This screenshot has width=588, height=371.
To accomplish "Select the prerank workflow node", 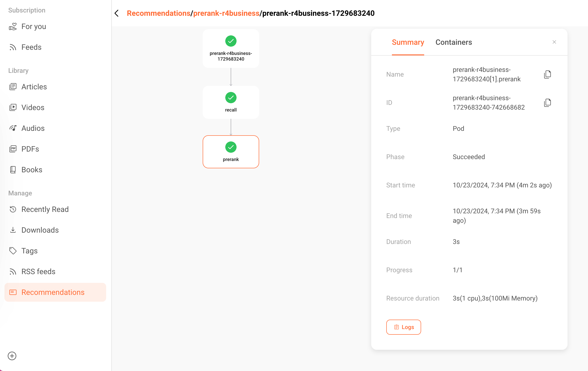I will click(231, 152).
